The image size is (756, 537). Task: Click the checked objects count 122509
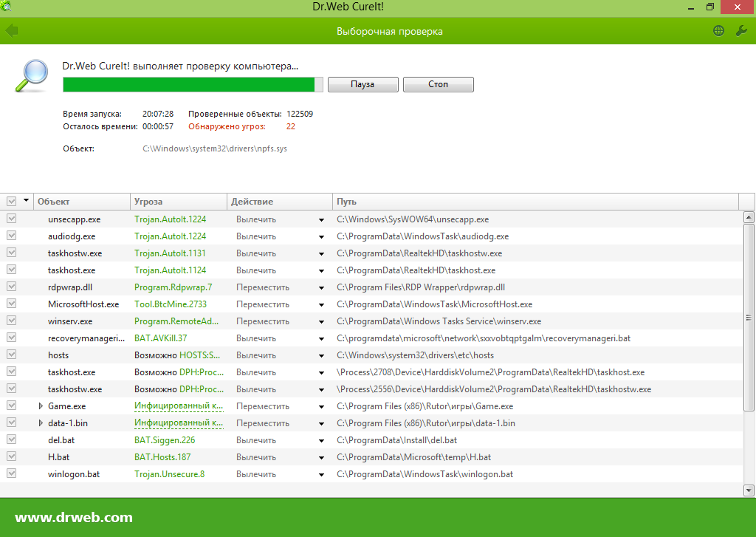(300, 114)
